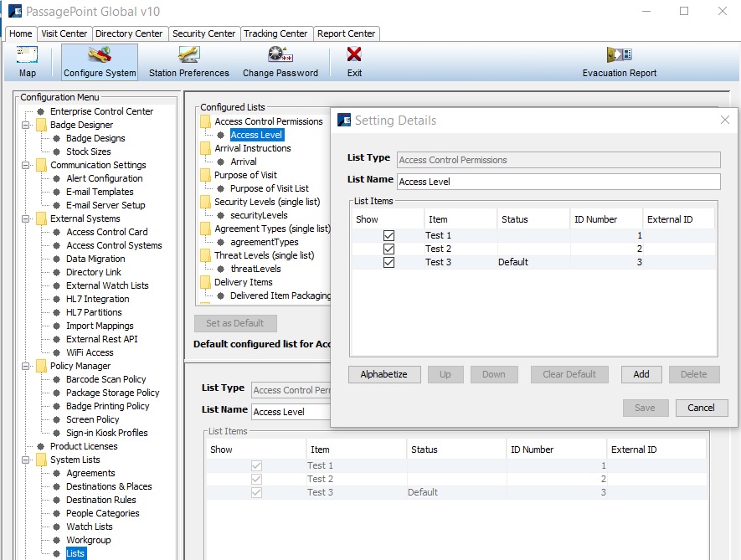Click the Alphabetize button
Image resolution: width=741 pixels, height=560 pixels.
[x=383, y=374]
